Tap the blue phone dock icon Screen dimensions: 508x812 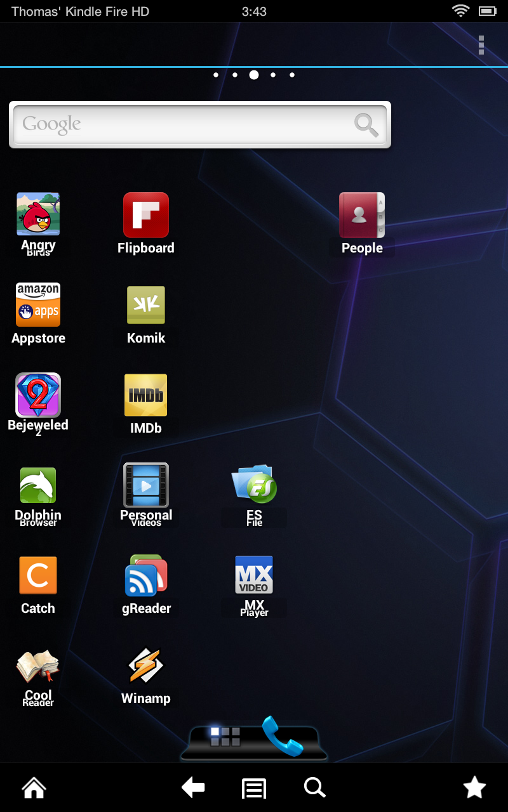coord(283,736)
